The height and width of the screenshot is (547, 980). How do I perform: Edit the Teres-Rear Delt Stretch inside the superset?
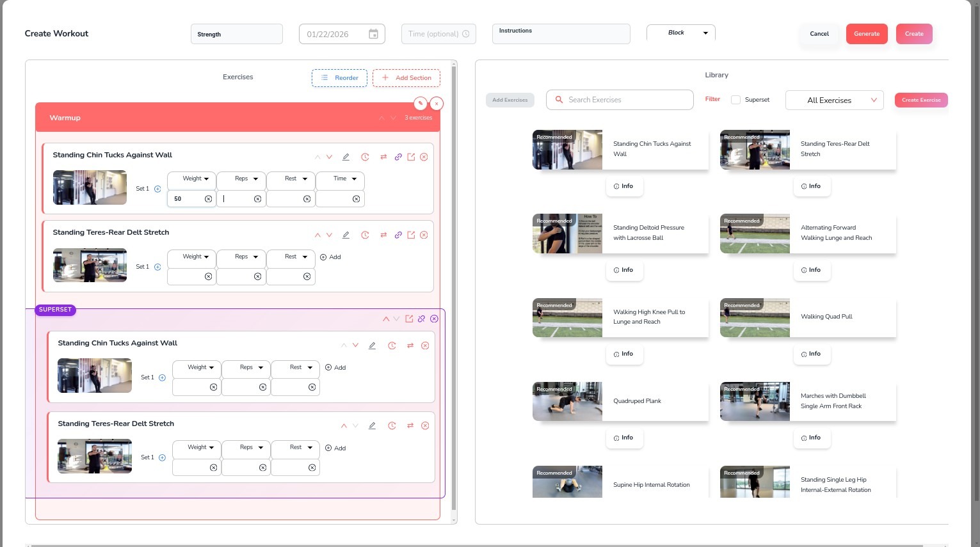coord(372,425)
